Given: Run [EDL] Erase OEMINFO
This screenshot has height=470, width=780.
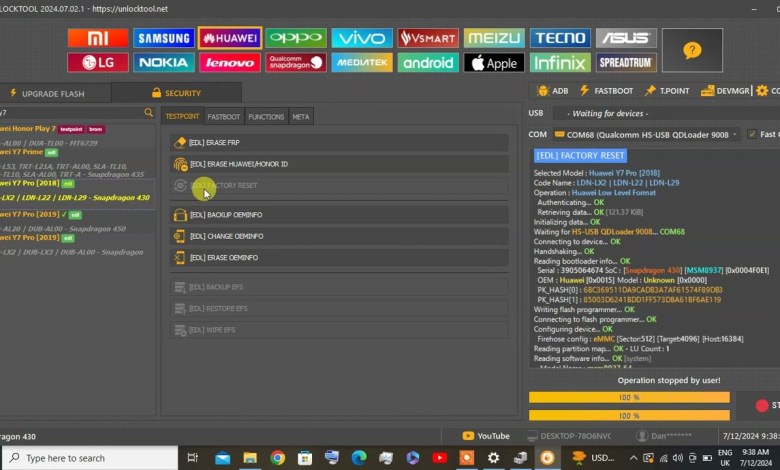Looking at the screenshot, I should click(339, 258).
